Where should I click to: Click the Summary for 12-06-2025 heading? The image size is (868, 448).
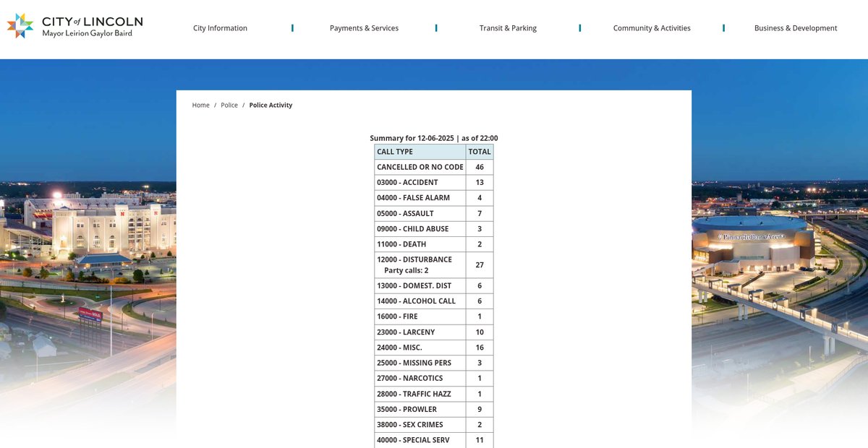433,138
